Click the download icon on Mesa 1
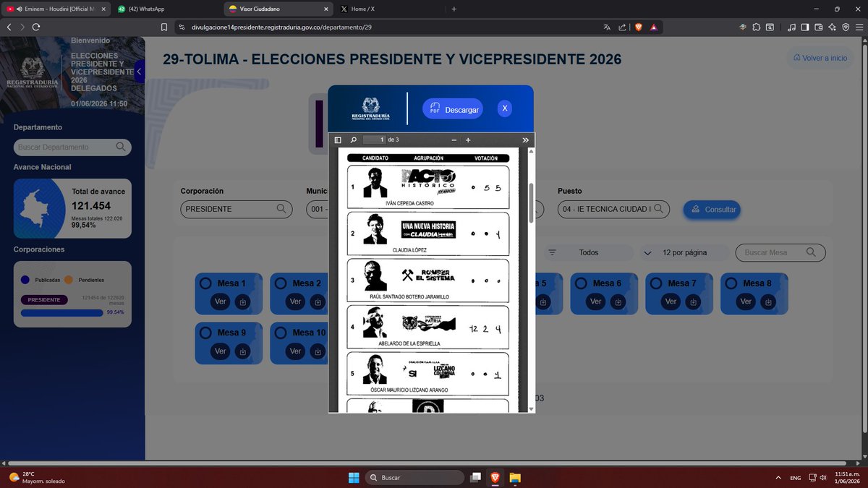The image size is (868, 488). [x=243, y=301]
